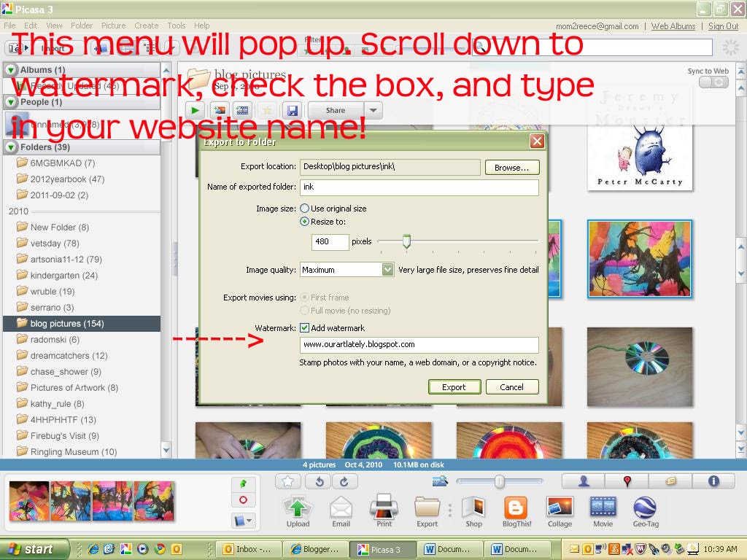
Task: Click the Browse... button
Action: 511,167
